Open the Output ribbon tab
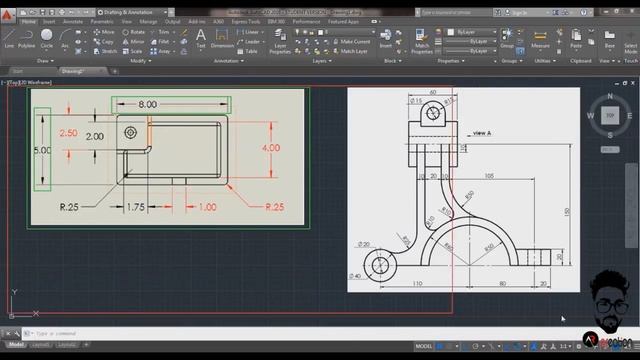 click(172, 21)
